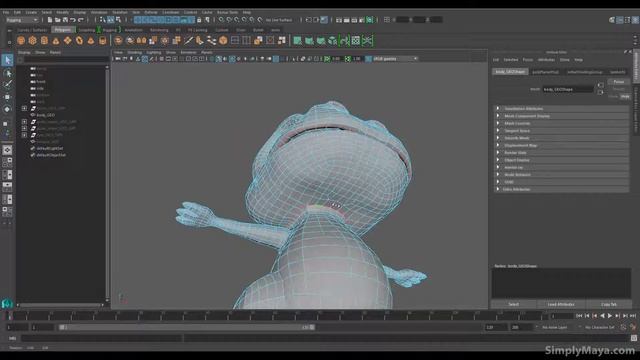This screenshot has height=360, width=640.
Task: Click the Save Scene icon
Action: tap(65, 20)
